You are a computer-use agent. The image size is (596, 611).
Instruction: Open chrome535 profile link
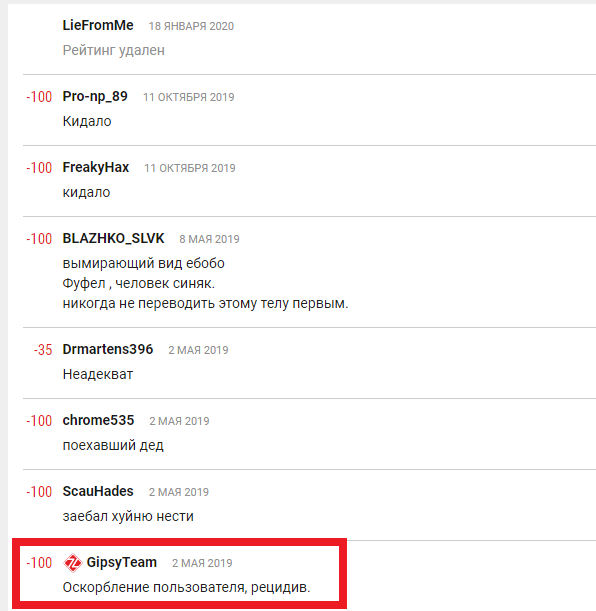[98, 420]
